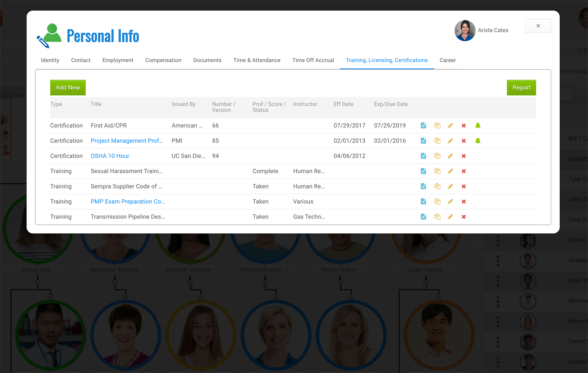Delete the PMP Exam Preparation training record
This screenshot has width=588, height=373.
pyautogui.click(x=464, y=201)
